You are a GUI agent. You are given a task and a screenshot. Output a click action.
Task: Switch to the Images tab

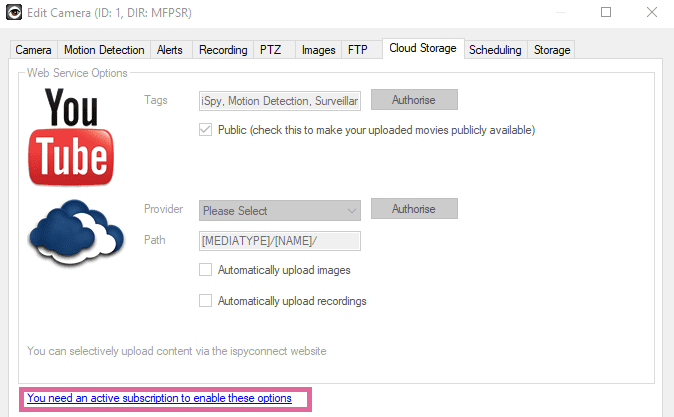319,50
